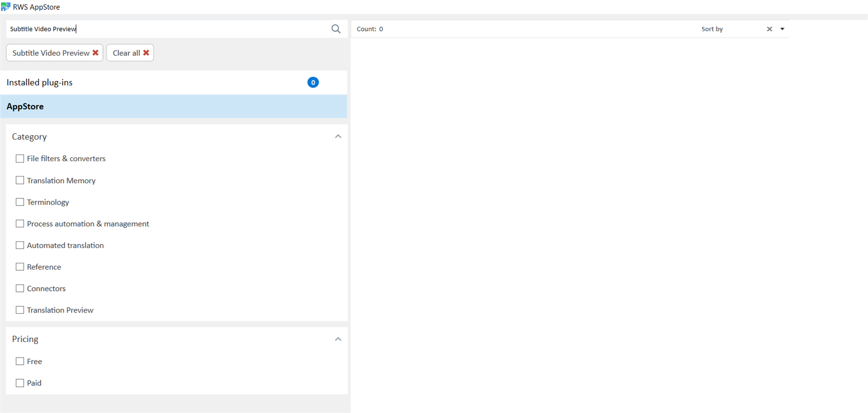
Task: Check the Translation Preview category
Action: [20, 310]
